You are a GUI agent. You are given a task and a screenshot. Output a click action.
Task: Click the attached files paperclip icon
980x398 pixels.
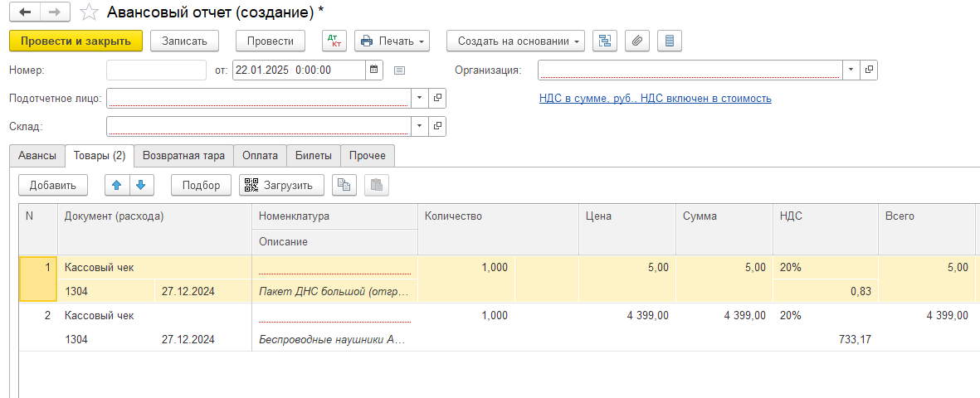(x=637, y=41)
